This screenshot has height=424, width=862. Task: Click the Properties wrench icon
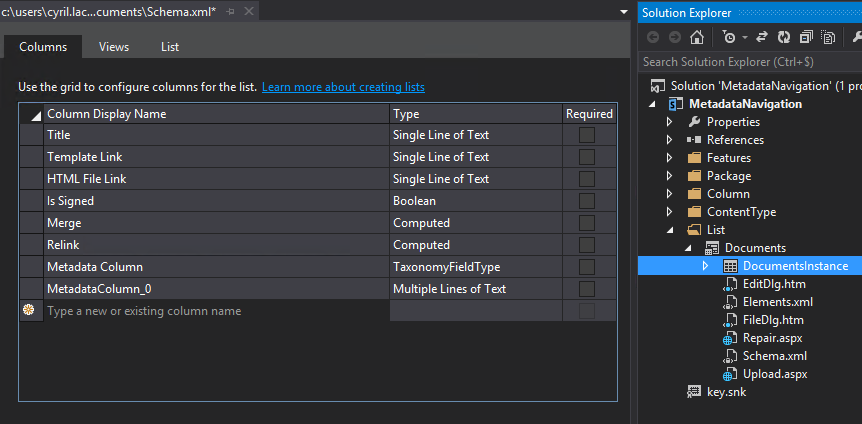857,37
